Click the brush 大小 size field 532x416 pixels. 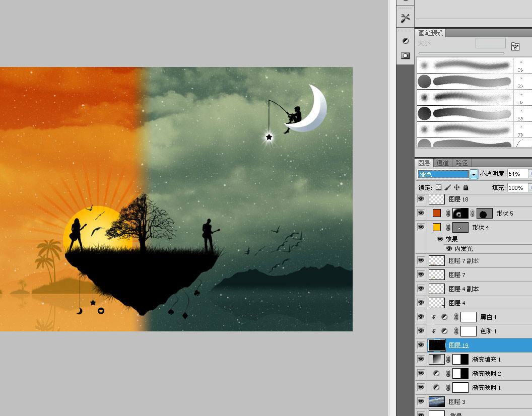[491, 43]
